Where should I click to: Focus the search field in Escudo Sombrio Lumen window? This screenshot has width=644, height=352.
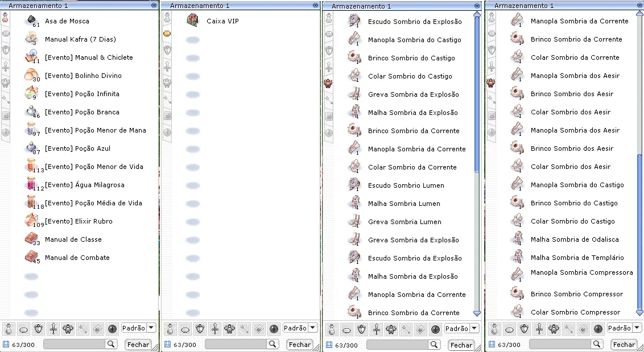[398, 345]
